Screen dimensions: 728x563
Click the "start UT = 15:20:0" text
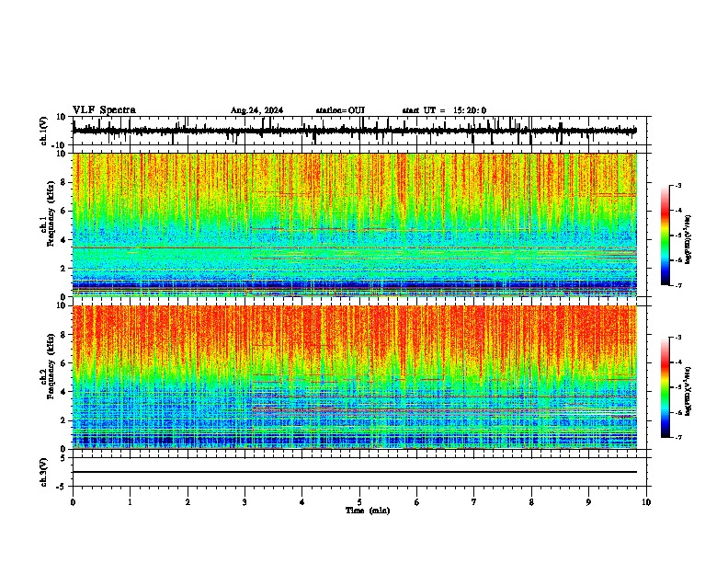point(444,110)
